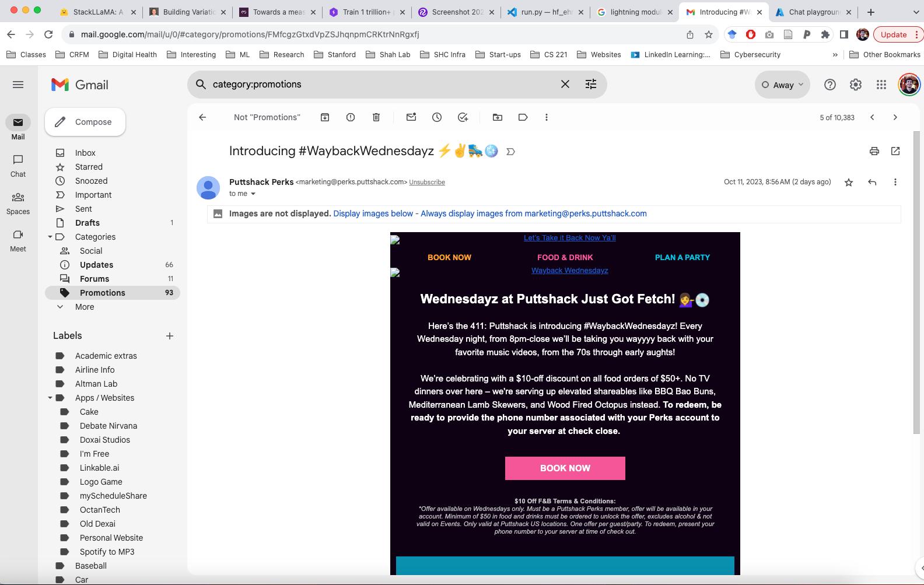The image size is (924, 585).
Task: Mark email as unread icon
Action: (x=411, y=117)
